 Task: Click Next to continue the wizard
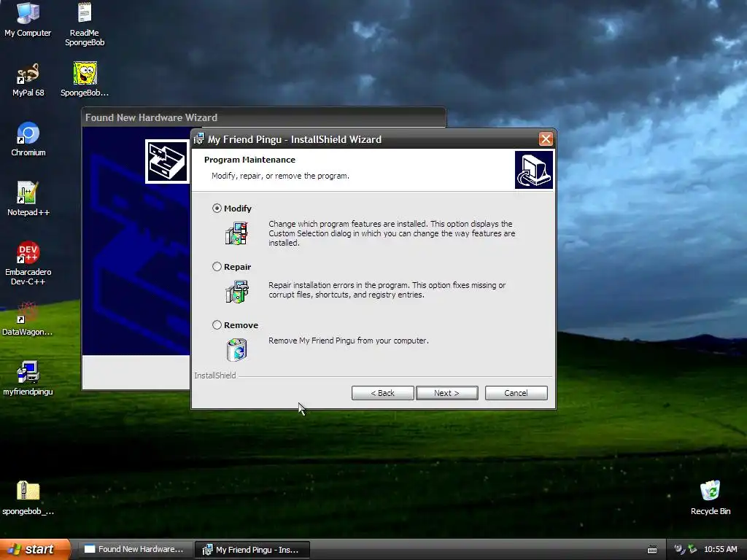point(446,393)
